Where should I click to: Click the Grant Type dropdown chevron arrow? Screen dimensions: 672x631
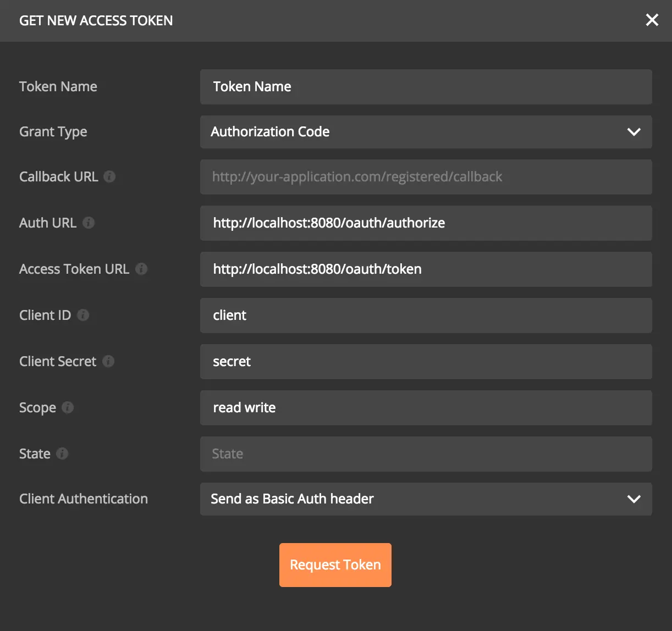pyautogui.click(x=634, y=132)
